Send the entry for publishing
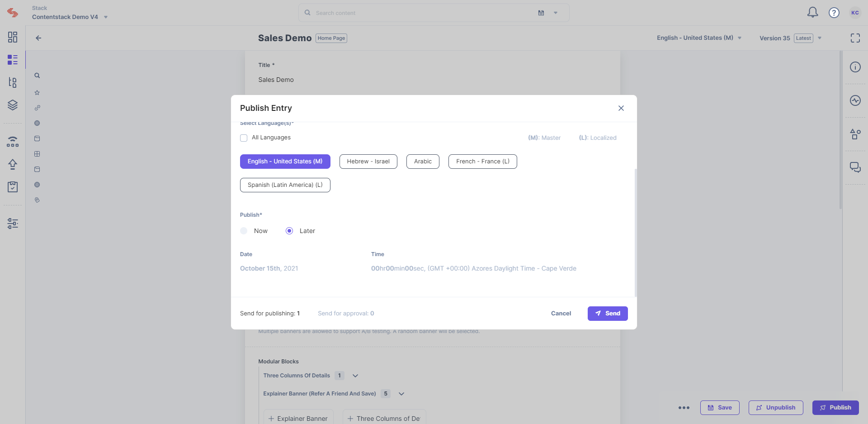The height and width of the screenshot is (424, 868). click(608, 314)
